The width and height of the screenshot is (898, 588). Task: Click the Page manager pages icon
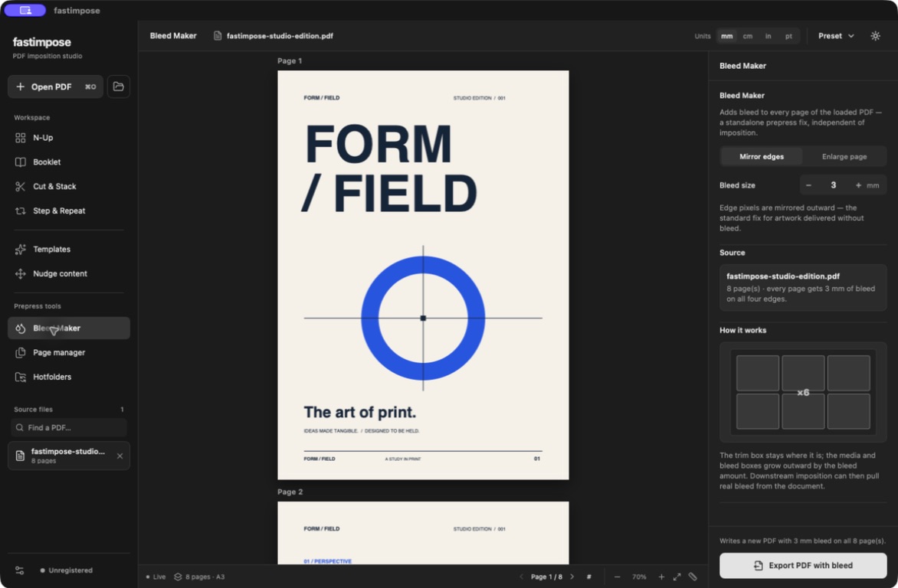coord(21,353)
